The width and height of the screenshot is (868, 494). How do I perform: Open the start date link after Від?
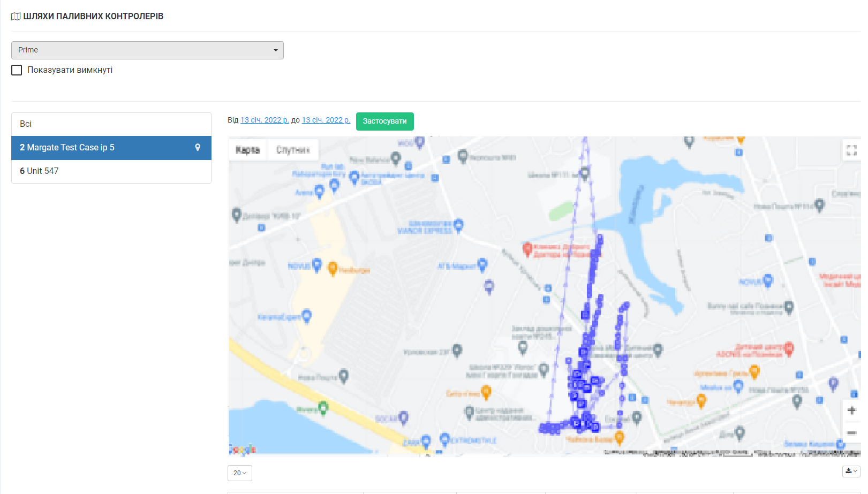point(265,120)
